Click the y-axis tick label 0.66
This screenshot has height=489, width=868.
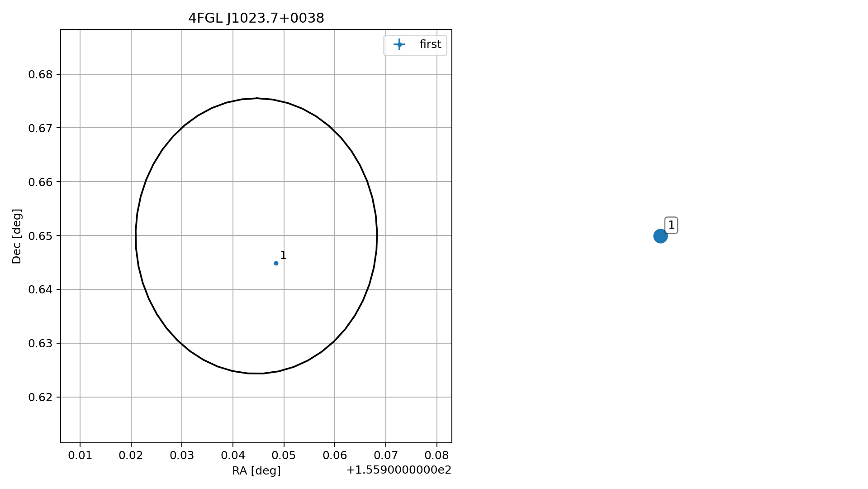pos(40,182)
